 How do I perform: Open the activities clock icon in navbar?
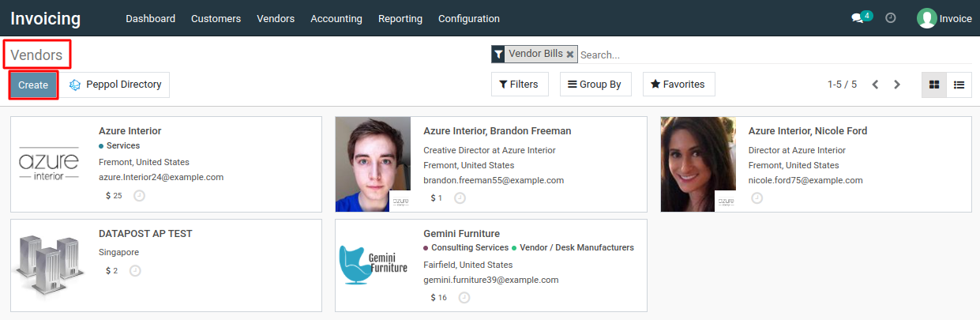point(891,18)
